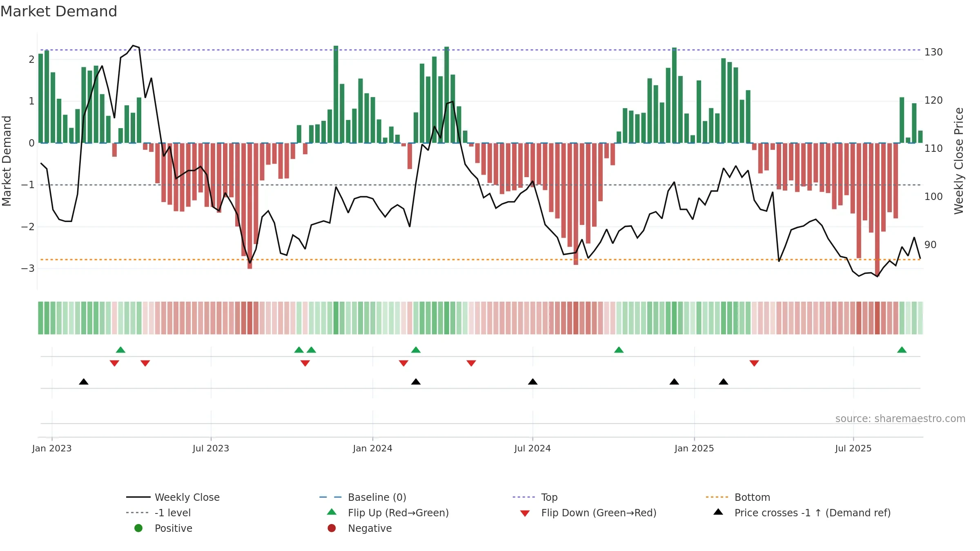
Task: Click the Weekly Close Price axis title
Action: tap(958, 161)
